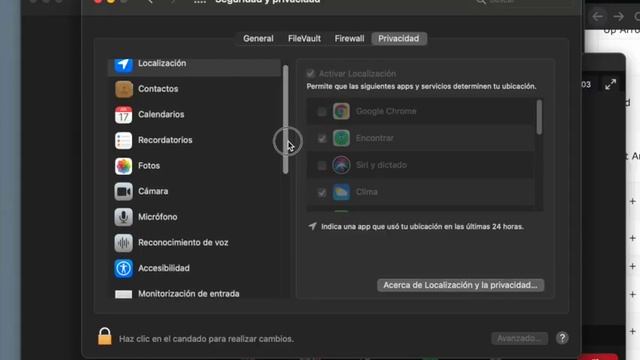Click 'Haz clic en el candado' text
This screenshot has height=360, width=640.
pyautogui.click(x=206, y=339)
